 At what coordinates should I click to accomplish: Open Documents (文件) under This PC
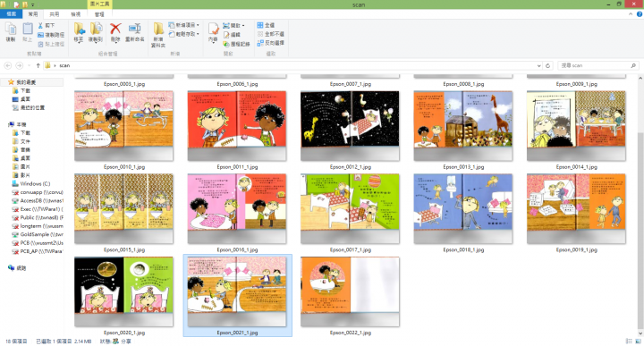[21, 141]
